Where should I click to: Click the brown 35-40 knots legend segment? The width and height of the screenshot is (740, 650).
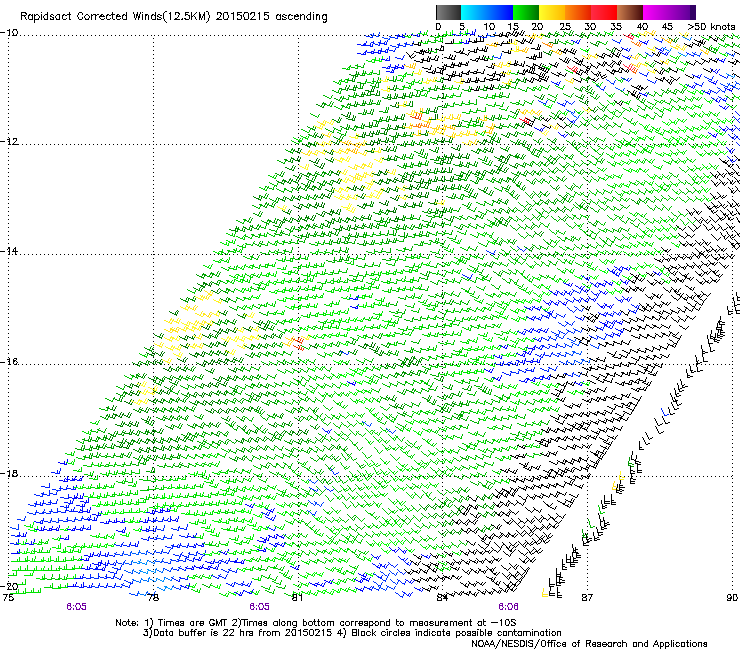tap(630, 12)
